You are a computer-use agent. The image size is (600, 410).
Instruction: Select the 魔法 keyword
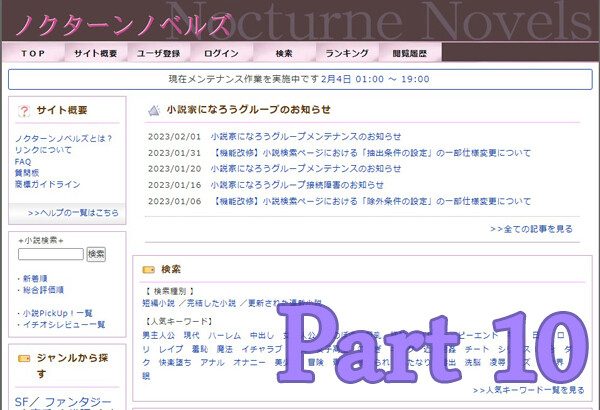pyautogui.click(x=225, y=349)
